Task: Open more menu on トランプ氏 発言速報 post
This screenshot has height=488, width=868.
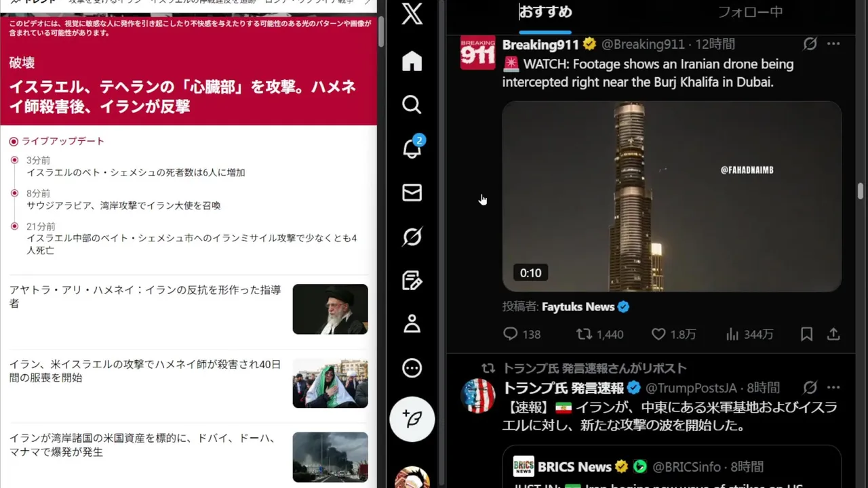Action: coord(833,388)
